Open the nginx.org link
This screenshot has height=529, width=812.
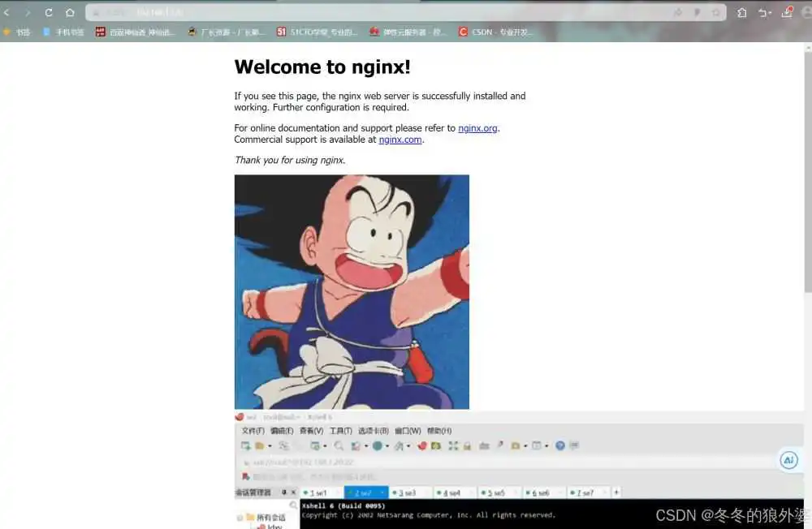pyautogui.click(x=477, y=128)
